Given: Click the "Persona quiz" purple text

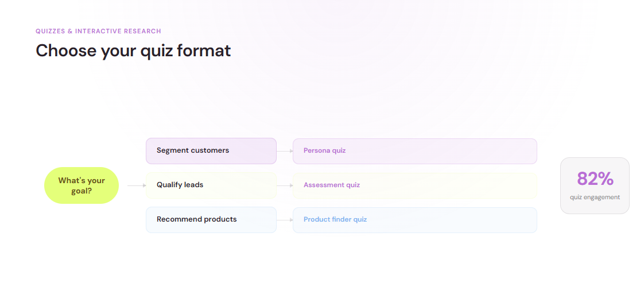Looking at the screenshot, I should point(324,150).
